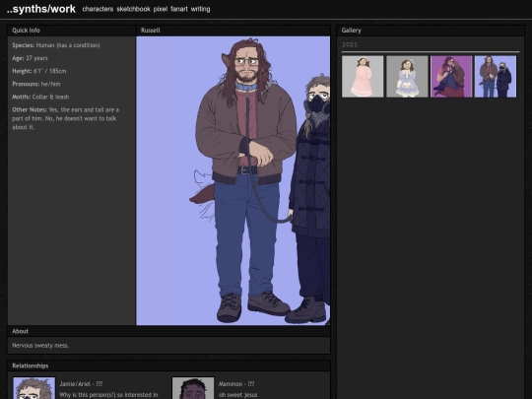Screen dimensions: 532x399
Task: Open the blue dress gallery thumbnail
Action: 407,77
